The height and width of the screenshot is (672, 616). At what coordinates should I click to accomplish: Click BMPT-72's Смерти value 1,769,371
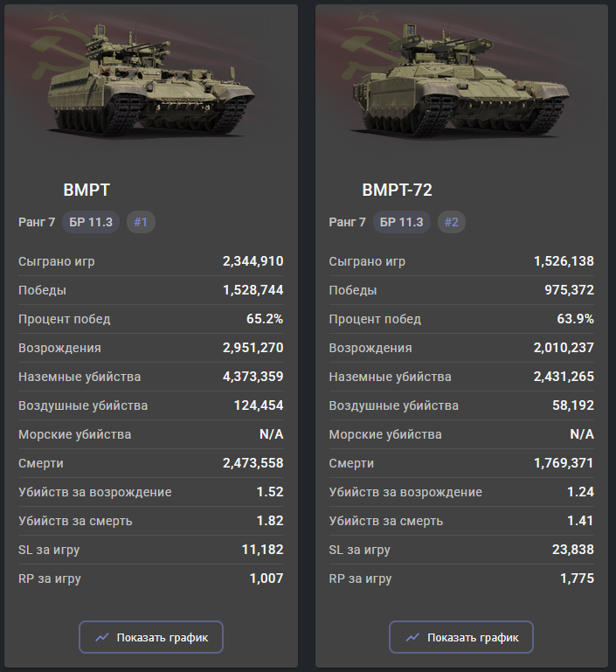pos(564,463)
